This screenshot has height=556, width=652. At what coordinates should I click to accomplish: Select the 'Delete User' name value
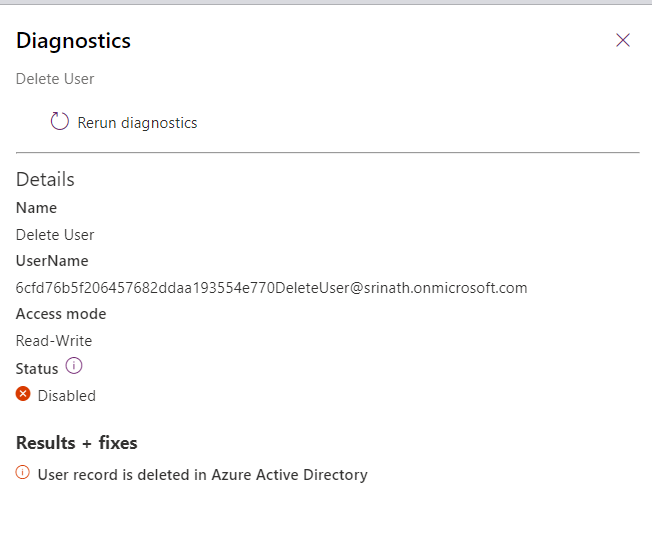tap(55, 235)
